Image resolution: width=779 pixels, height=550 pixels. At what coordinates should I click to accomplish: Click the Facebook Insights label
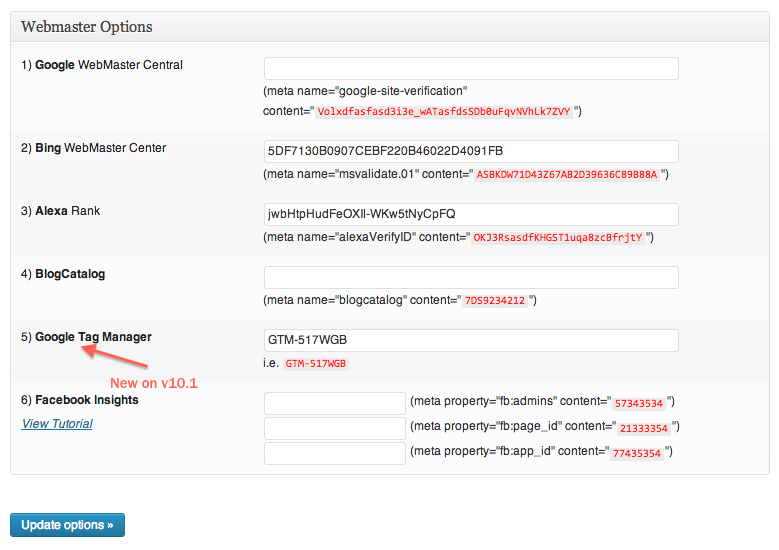click(x=80, y=400)
